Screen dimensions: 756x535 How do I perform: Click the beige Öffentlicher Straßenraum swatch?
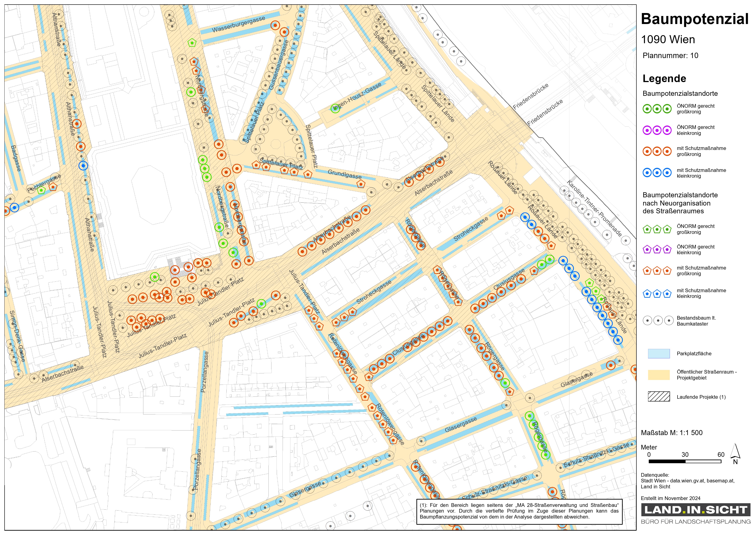(x=659, y=374)
